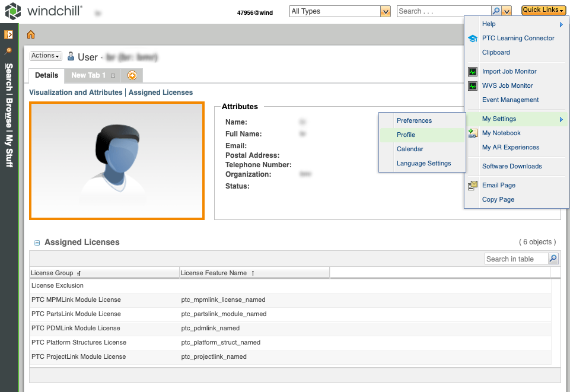The width and height of the screenshot is (570, 392).
Task: Select My Notebook menu item
Action: tap(501, 133)
